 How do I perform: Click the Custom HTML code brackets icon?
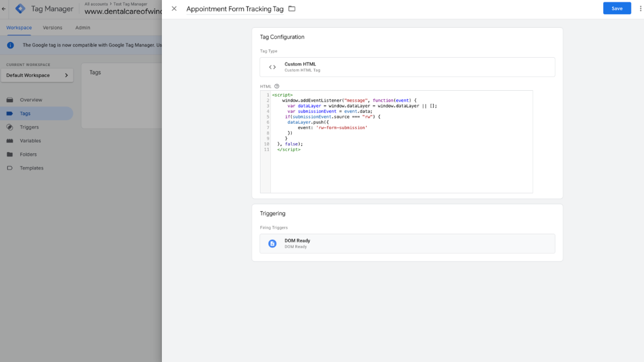tap(272, 67)
